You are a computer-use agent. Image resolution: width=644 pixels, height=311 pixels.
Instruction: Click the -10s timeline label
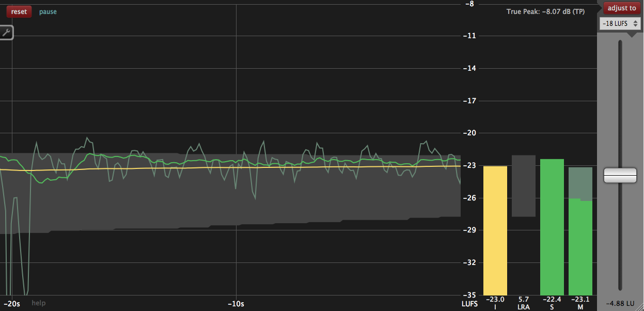[236, 303]
